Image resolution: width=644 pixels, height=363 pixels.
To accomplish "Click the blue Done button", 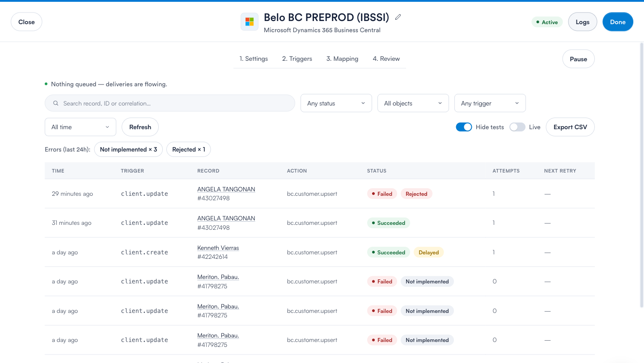I will (x=618, y=22).
